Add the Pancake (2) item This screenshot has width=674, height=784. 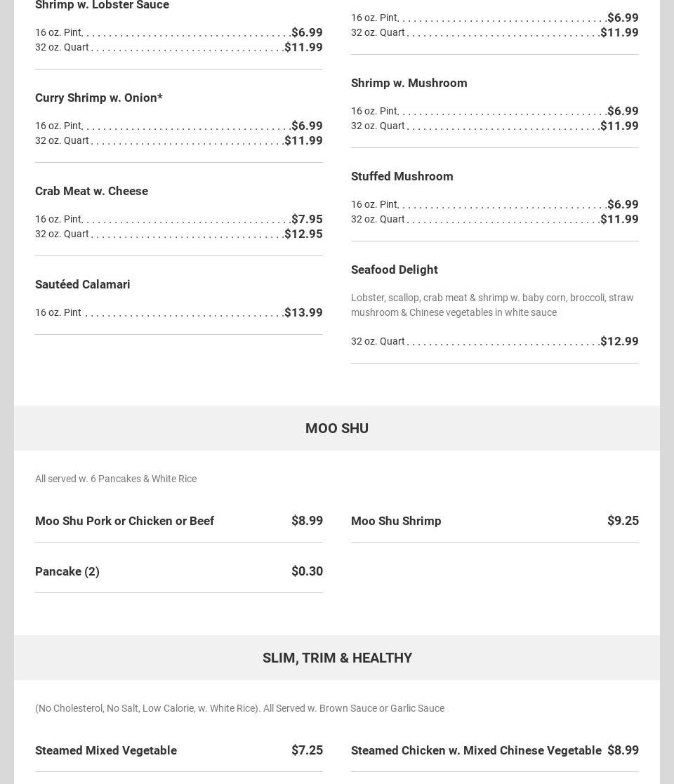67,571
